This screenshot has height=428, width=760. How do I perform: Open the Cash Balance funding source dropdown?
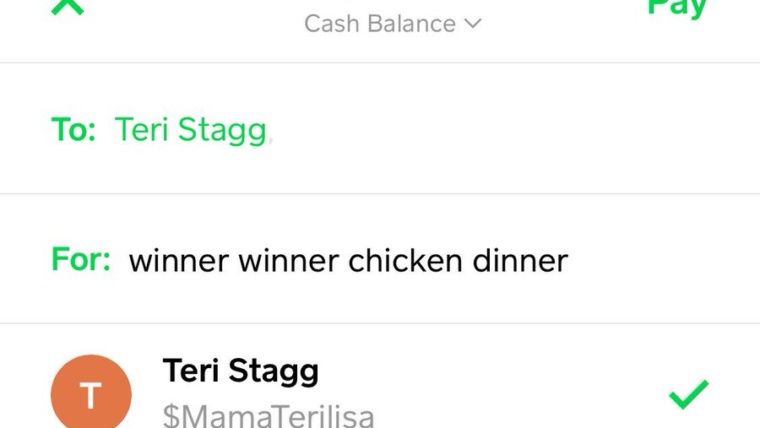coord(392,23)
